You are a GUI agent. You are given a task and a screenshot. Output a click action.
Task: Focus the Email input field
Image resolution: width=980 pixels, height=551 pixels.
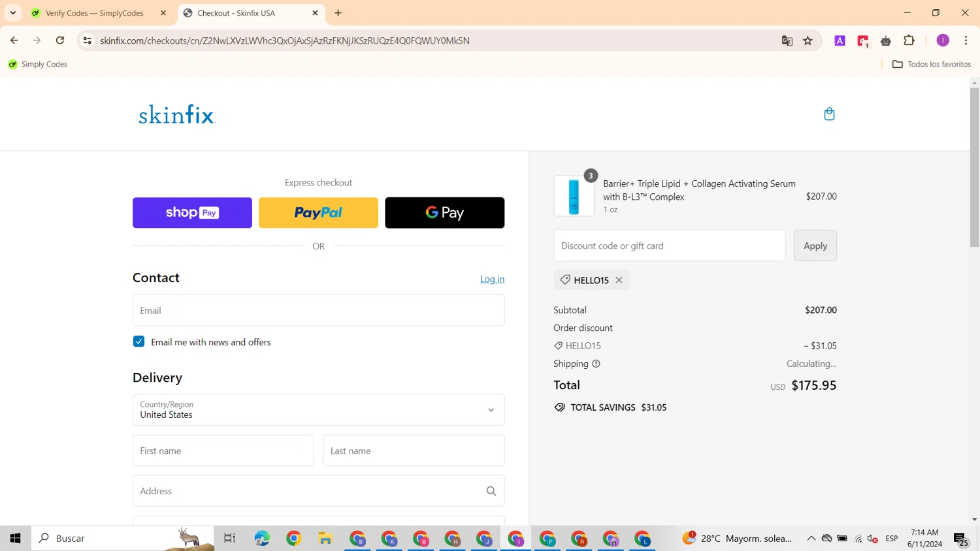[x=319, y=310]
